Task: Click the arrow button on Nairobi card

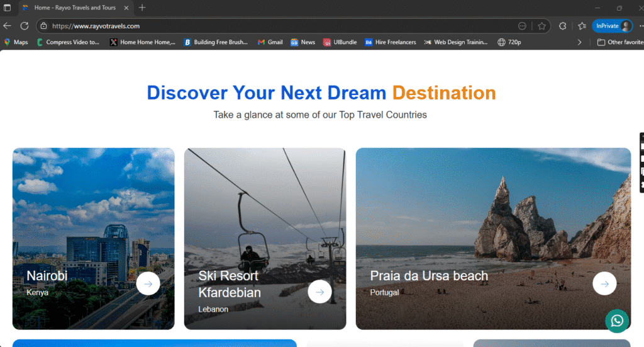Action: click(x=148, y=283)
